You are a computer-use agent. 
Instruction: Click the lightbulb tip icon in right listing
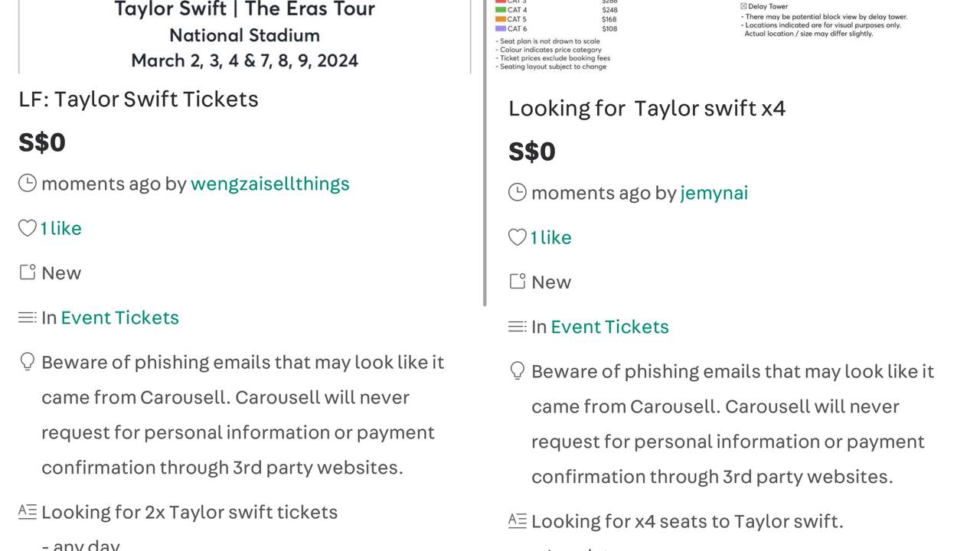pos(518,371)
